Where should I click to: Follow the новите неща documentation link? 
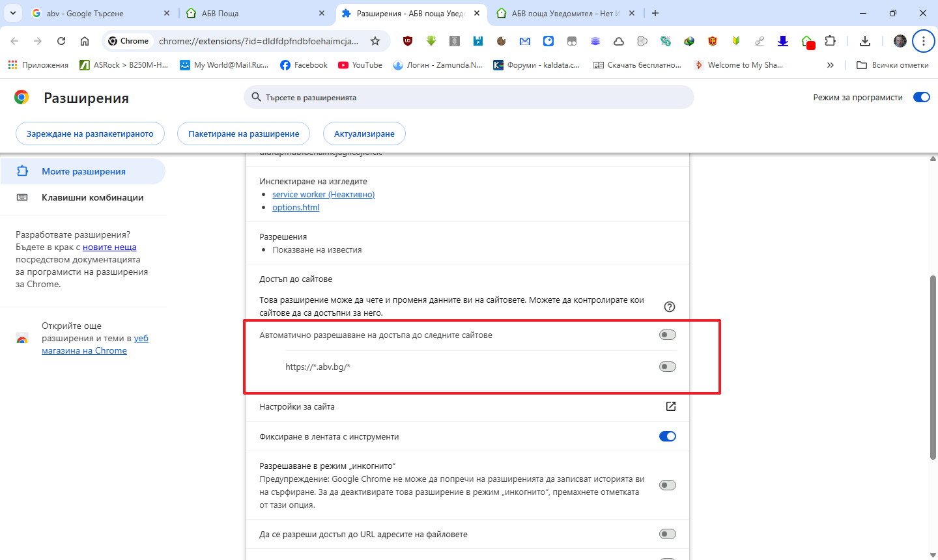pyautogui.click(x=109, y=247)
